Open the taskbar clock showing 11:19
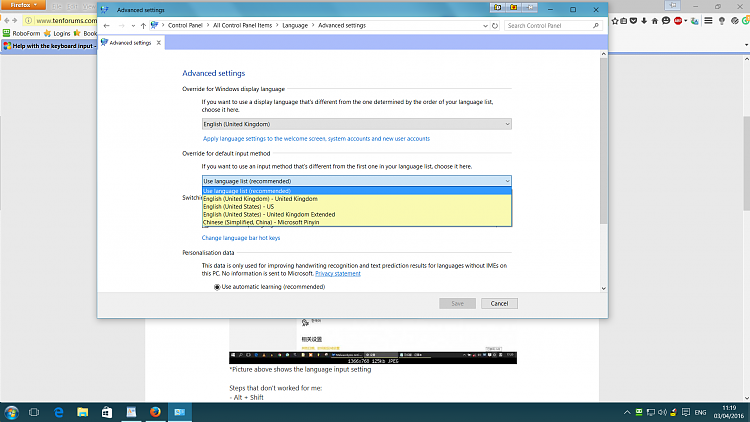Screen dimensions: 750x422 [x=729, y=412]
